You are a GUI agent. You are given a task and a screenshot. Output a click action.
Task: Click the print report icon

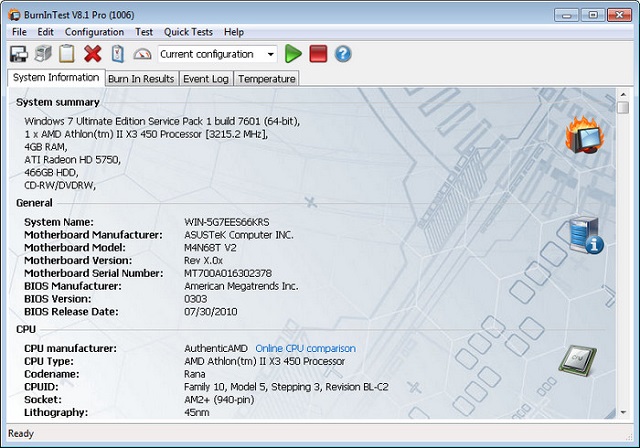(x=43, y=54)
